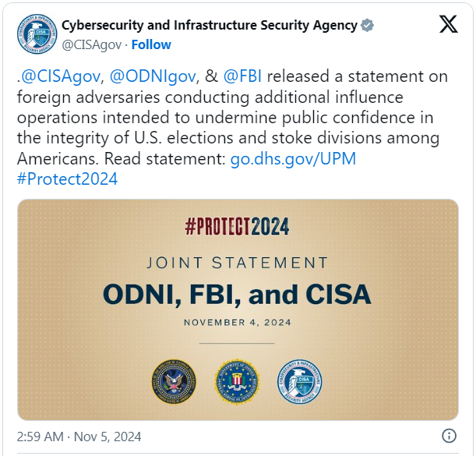
Task: Open the @FBI mention link
Action: 242,76
